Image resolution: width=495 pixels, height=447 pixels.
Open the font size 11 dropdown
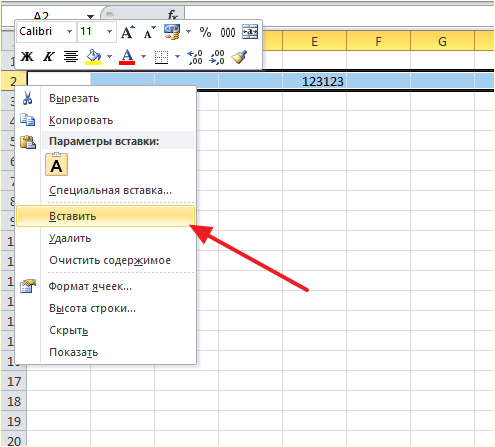point(109,32)
